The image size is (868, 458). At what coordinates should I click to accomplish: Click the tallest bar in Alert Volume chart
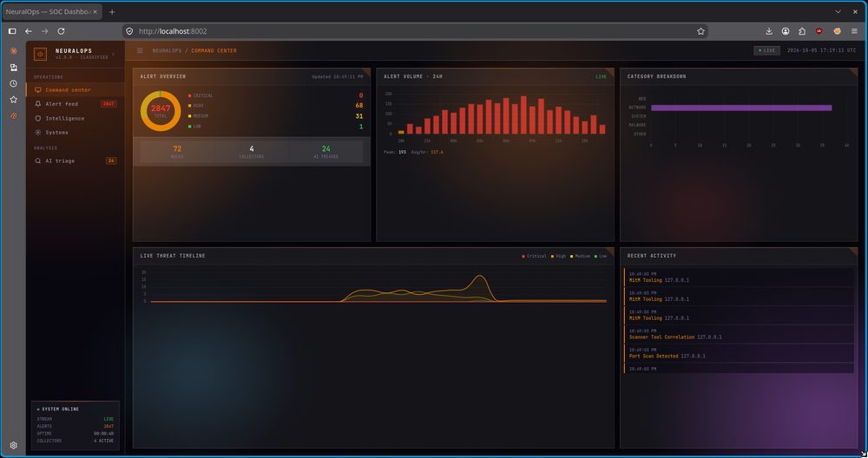click(523, 115)
